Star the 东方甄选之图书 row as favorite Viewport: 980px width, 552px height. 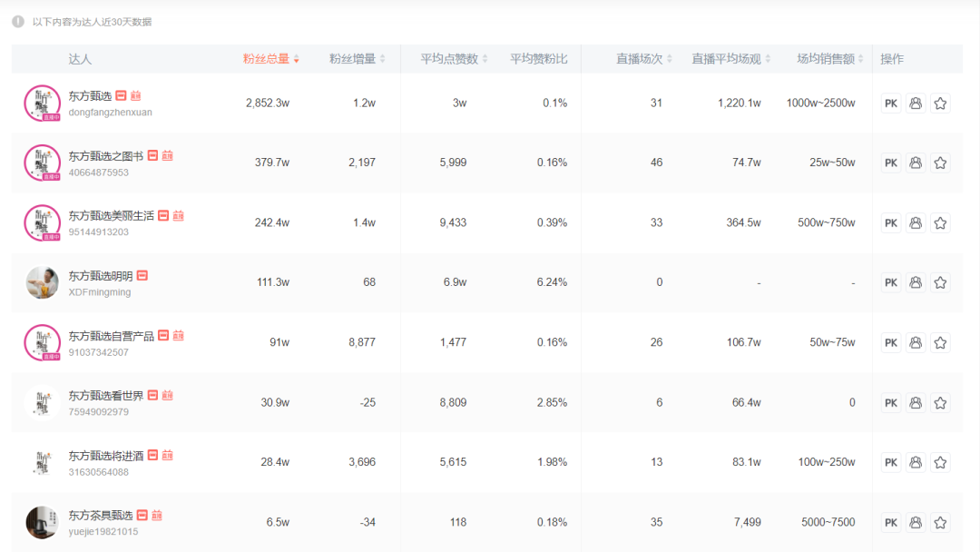(x=940, y=163)
